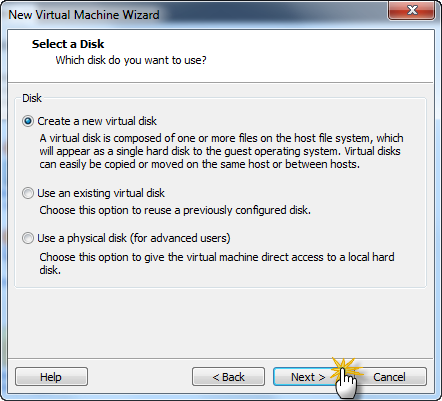Enable the Use a physical disk radio circle
Viewport: 442px width, 401px height.
tap(28, 238)
